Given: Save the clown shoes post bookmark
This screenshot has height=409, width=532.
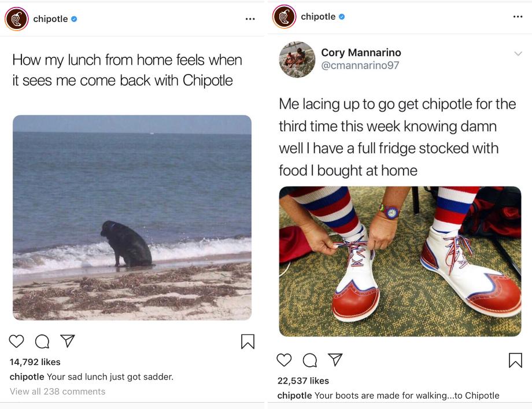Looking at the screenshot, I should click(x=515, y=360).
